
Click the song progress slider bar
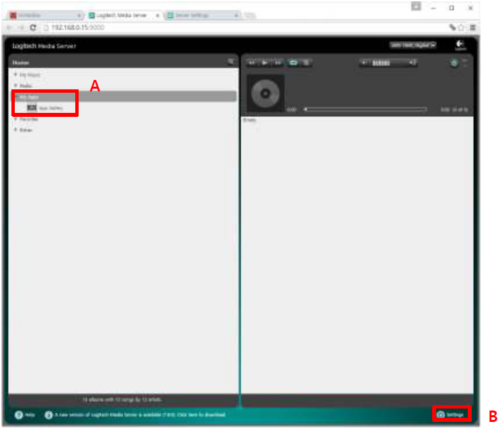[365, 109]
